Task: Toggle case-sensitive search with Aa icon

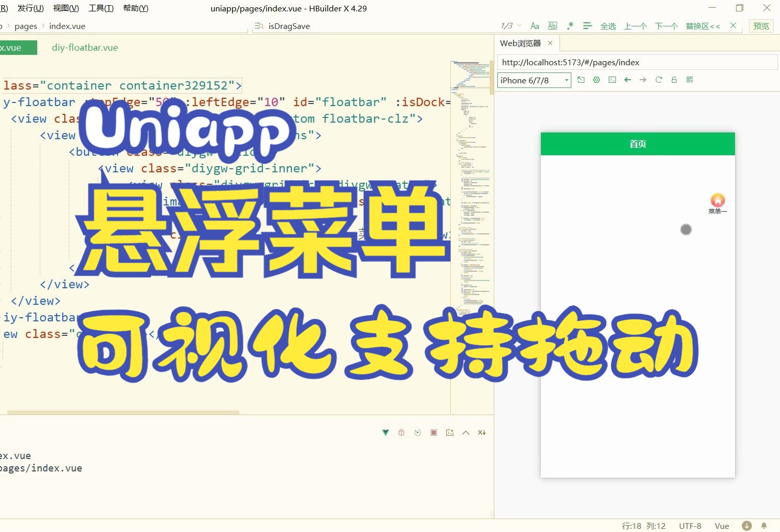Action: pos(535,25)
